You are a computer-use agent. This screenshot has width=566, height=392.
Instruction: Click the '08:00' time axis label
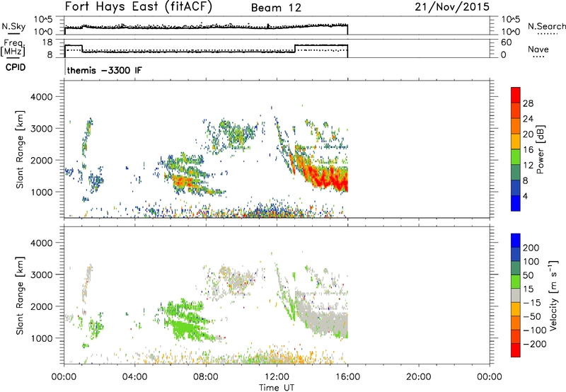click(206, 377)
